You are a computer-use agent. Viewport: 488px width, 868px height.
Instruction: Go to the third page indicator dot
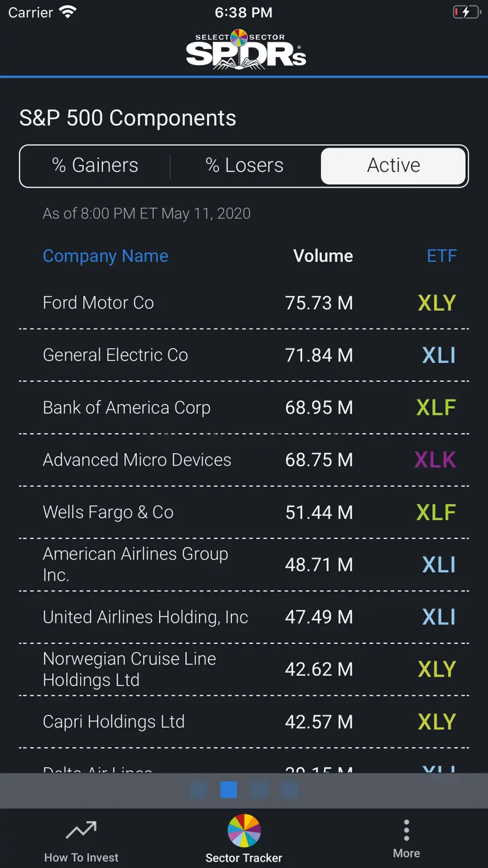(x=259, y=790)
